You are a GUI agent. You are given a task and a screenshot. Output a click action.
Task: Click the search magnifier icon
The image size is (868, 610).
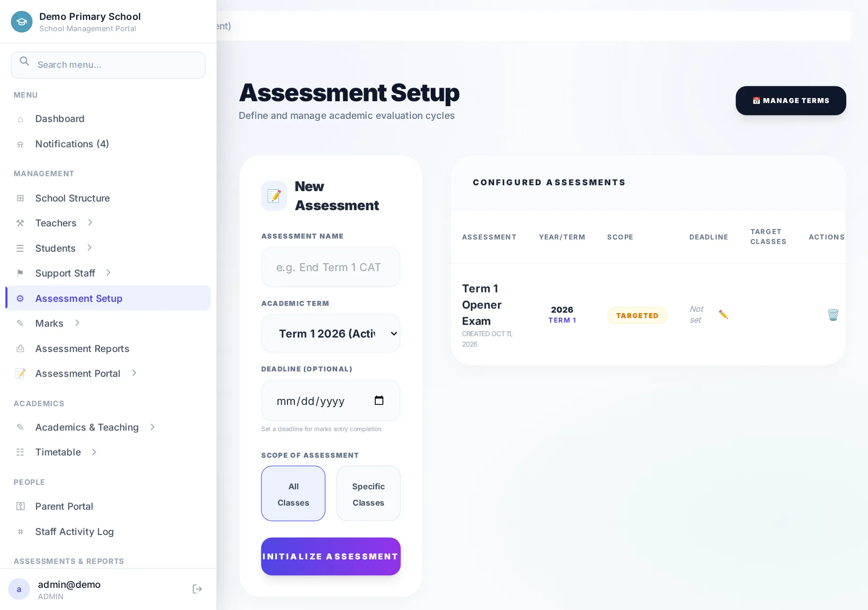pos(24,61)
